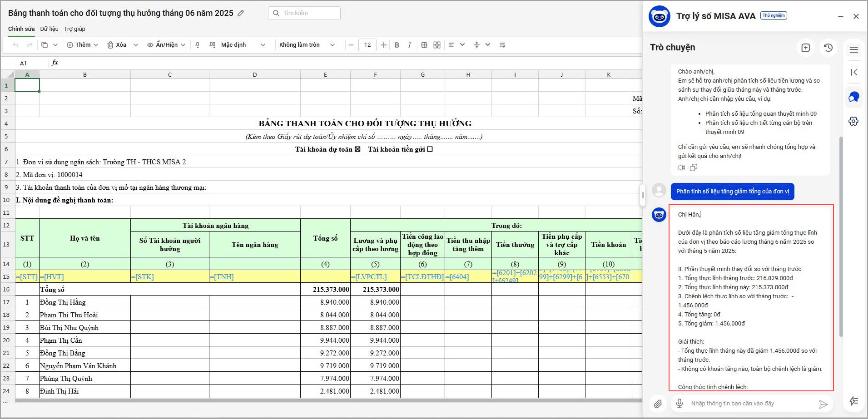The width and height of the screenshot is (868, 419).
Task: Open the Mặc định number format dropdown
Action: click(x=243, y=45)
